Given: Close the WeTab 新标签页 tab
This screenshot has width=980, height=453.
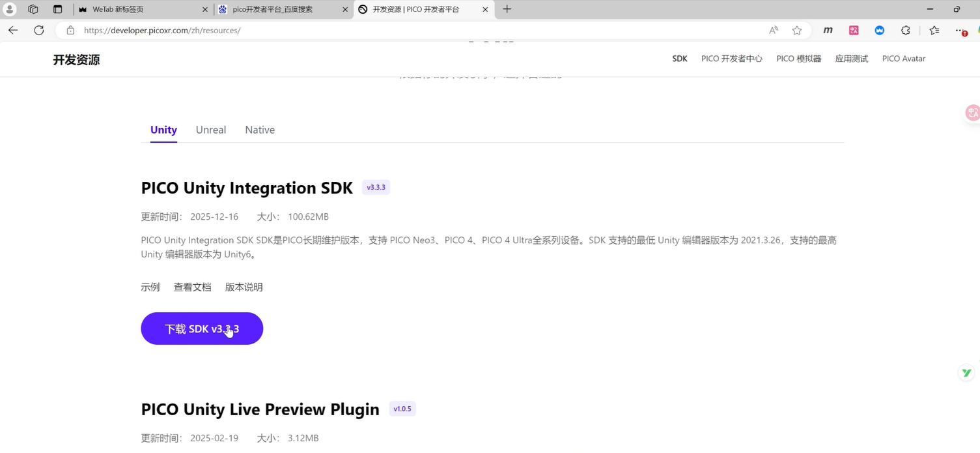Looking at the screenshot, I should 205,9.
